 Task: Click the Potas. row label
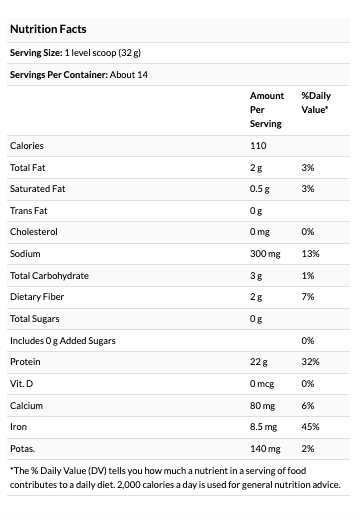[22, 449]
